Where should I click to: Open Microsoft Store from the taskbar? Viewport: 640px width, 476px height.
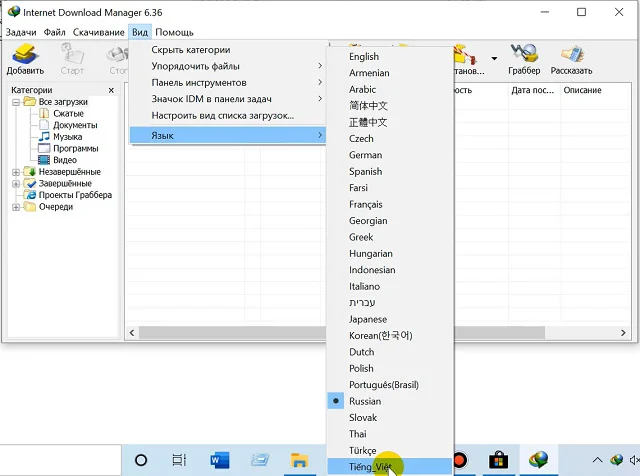coord(498,460)
